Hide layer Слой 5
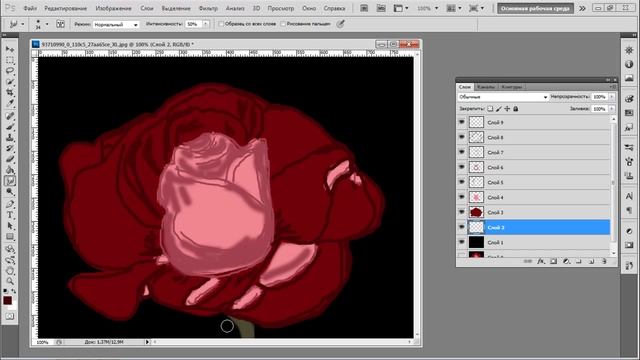Screen dimensions: 640x360 coord(462,182)
